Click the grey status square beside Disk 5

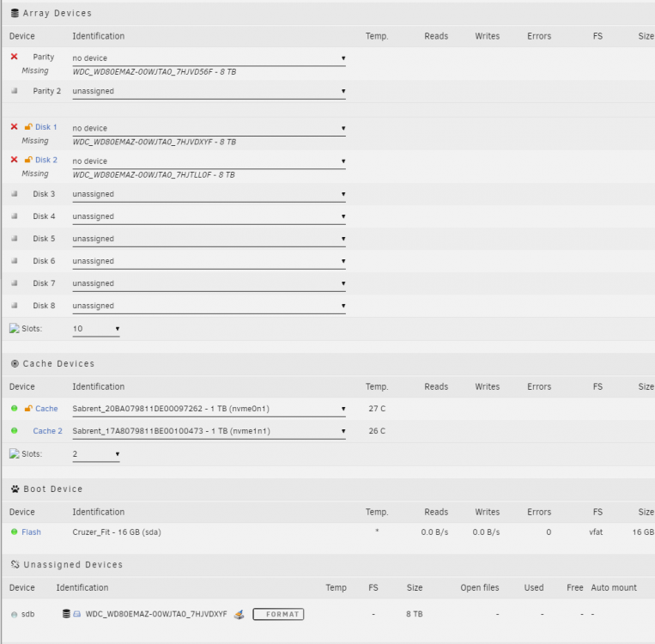click(x=15, y=239)
